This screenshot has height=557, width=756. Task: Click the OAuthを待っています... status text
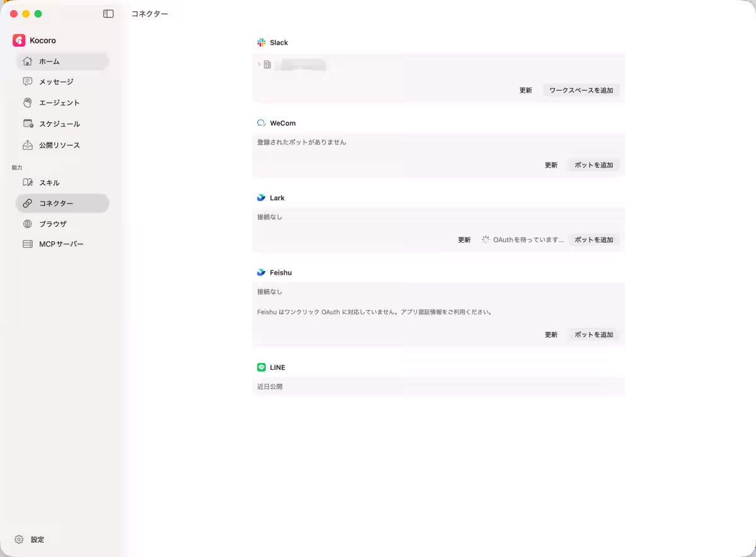[x=529, y=239]
